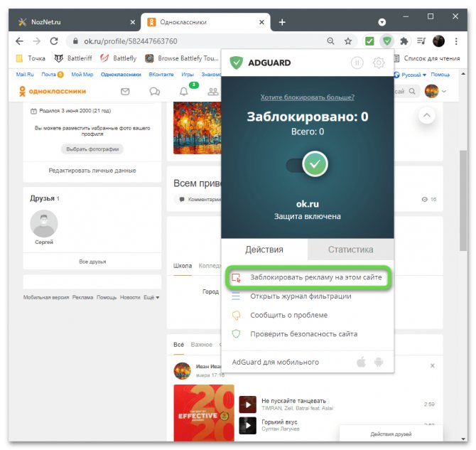This screenshot has width=476, height=450.
Task: Play the track 'Не пускайте танцевать'
Action: click(x=248, y=405)
